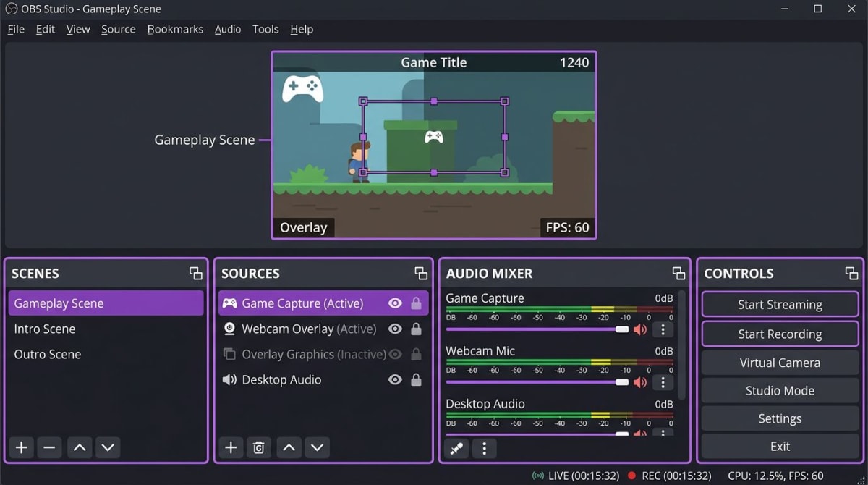868x485 pixels.
Task: Undock the Controls panel
Action: [x=851, y=273]
